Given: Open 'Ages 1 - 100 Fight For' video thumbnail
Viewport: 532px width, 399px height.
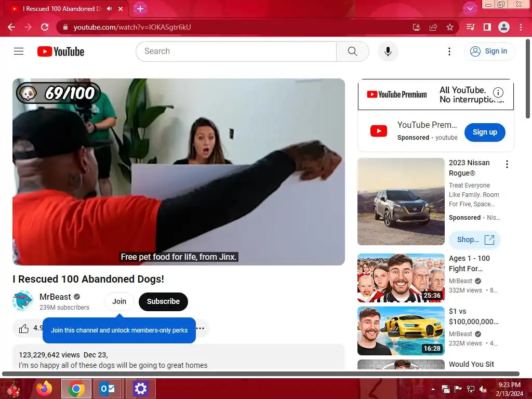Looking at the screenshot, I should (401, 278).
